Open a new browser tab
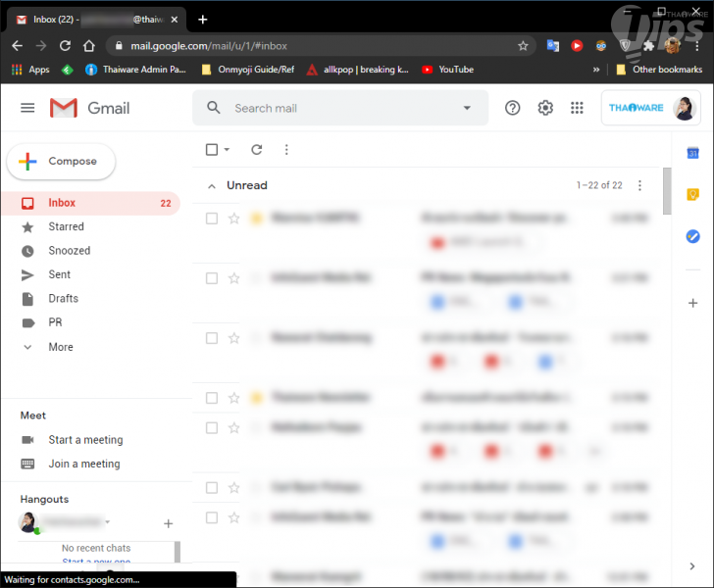714x588 pixels. click(x=203, y=20)
